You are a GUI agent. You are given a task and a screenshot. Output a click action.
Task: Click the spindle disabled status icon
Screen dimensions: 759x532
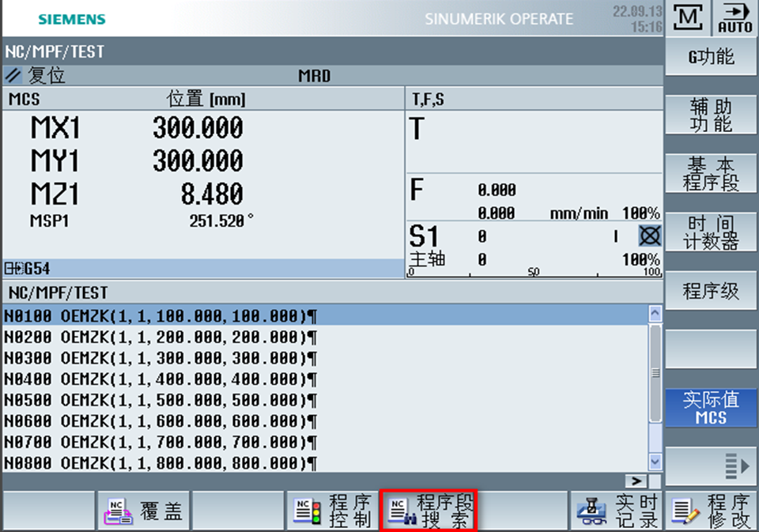point(650,236)
